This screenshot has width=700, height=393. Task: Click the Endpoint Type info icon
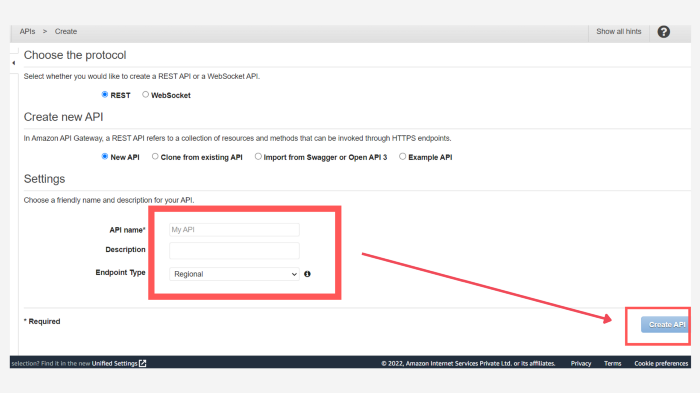(x=307, y=274)
